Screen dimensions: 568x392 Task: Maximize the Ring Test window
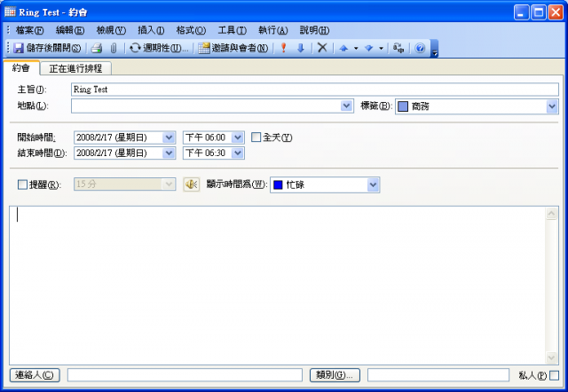539,12
